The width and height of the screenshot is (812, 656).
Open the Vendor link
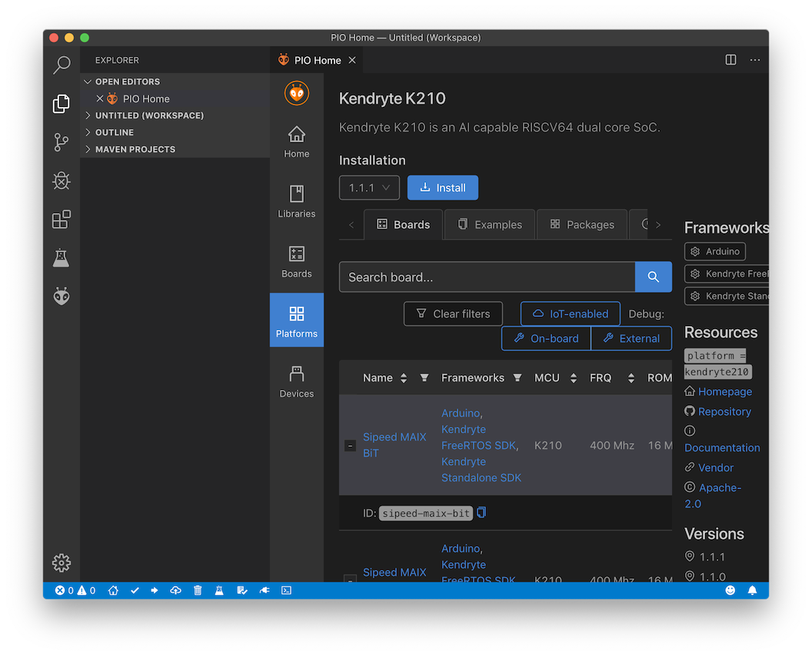tap(716, 468)
